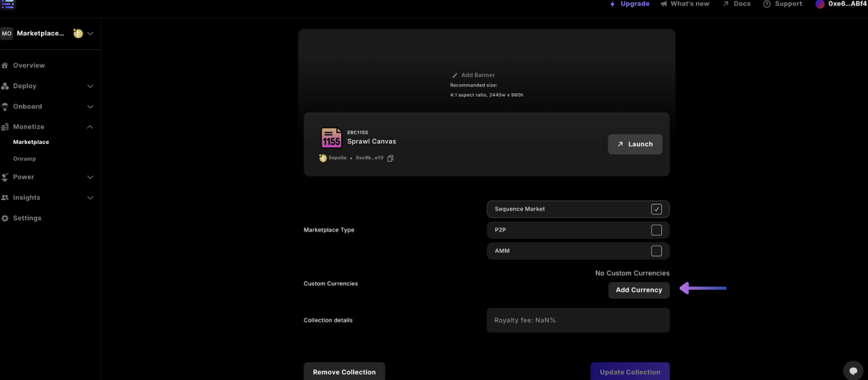
Task: Click the Settings gear icon
Action: pos(5,218)
